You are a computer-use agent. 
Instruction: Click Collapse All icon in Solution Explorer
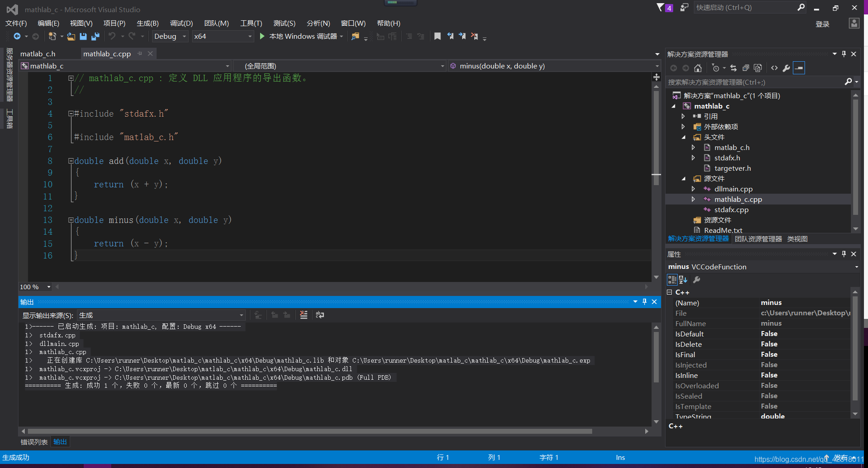click(x=746, y=68)
